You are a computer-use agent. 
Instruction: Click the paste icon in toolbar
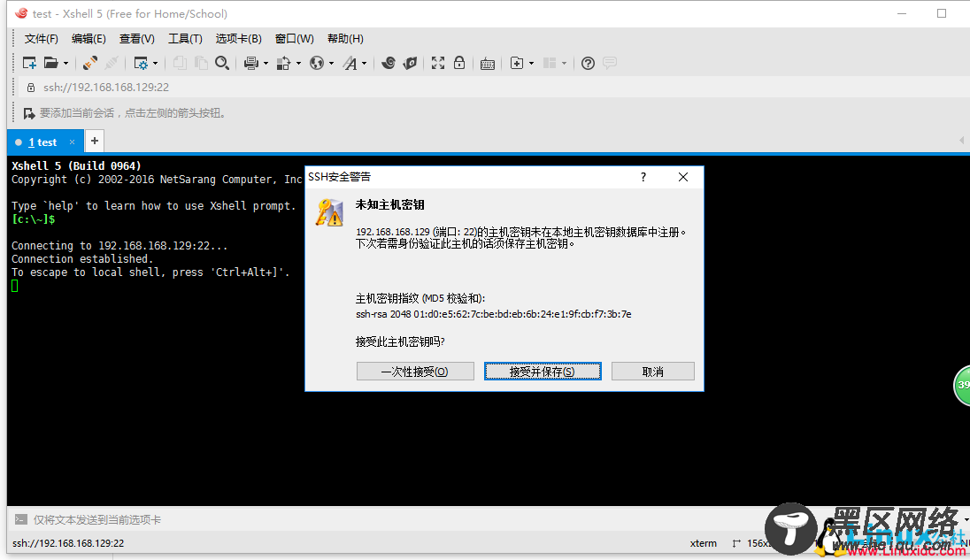click(201, 63)
